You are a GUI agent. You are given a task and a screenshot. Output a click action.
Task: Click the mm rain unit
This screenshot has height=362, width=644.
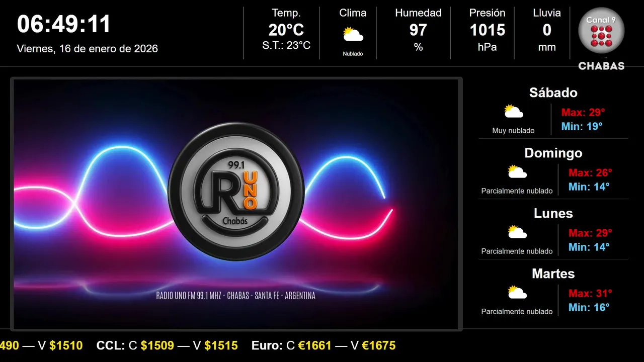click(547, 47)
